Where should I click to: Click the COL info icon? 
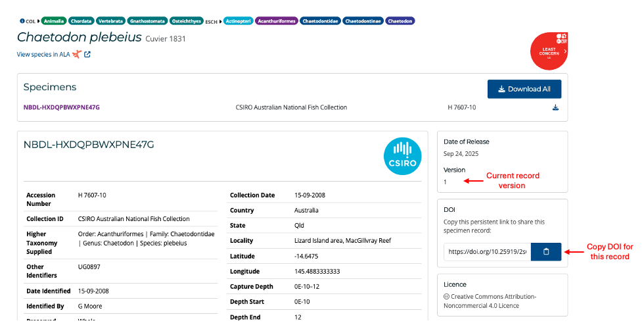[x=22, y=21]
